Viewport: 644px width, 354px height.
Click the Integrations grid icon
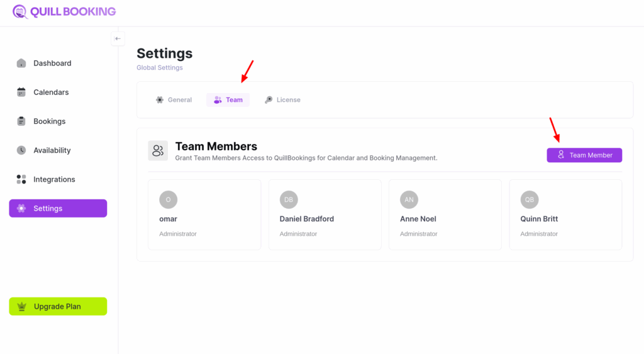(21, 179)
